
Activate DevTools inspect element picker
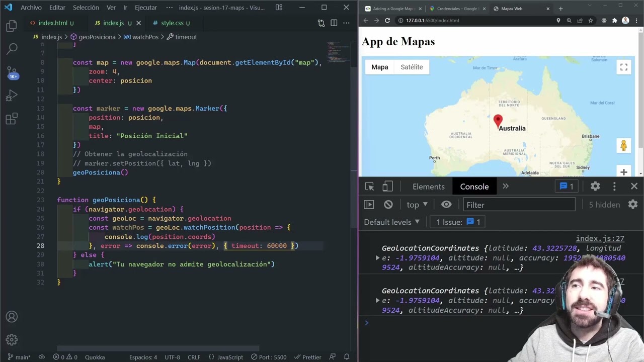(x=369, y=187)
